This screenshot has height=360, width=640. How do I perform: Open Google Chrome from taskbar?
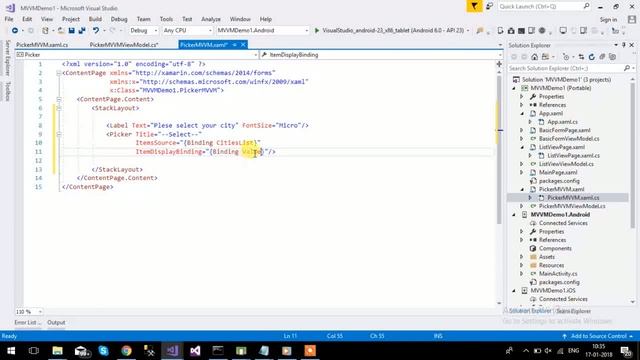point(126,351)
